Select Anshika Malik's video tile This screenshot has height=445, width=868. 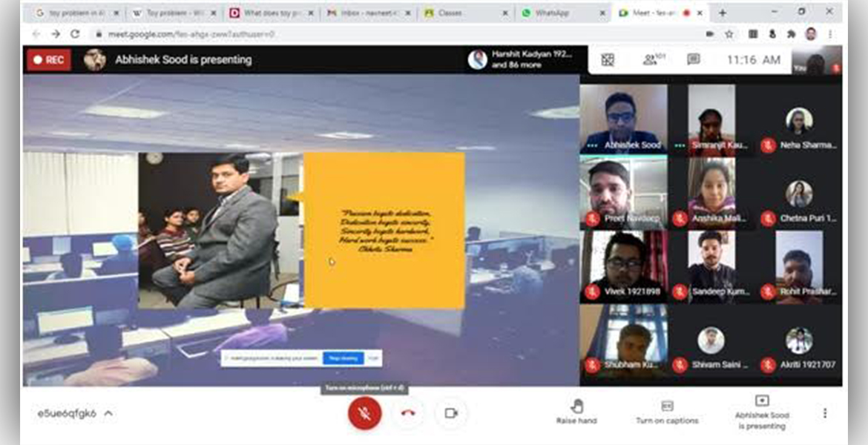pyautogui.click(x=711, y=193)
